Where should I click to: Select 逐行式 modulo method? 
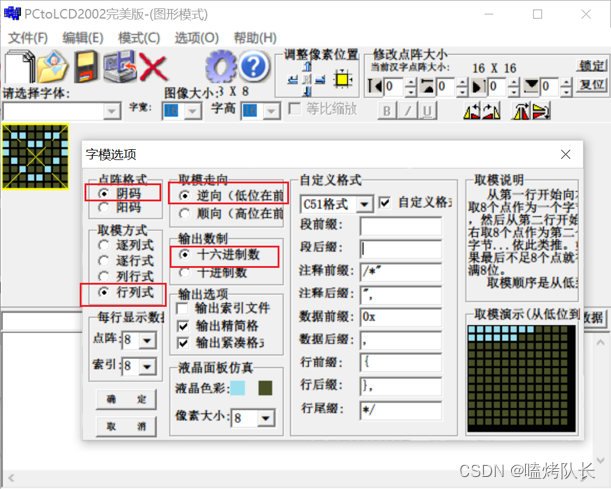pos(126,261)
